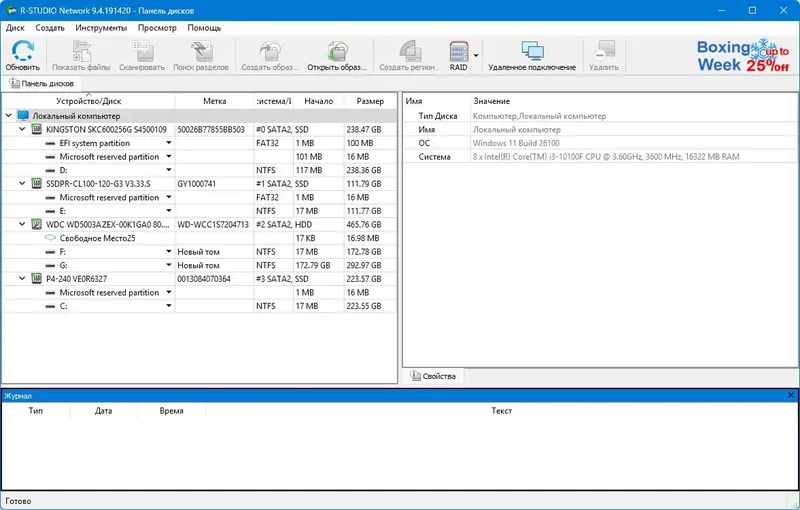Click the partition icon beside C:
The image size is (800, 510).
coord(51,307)
